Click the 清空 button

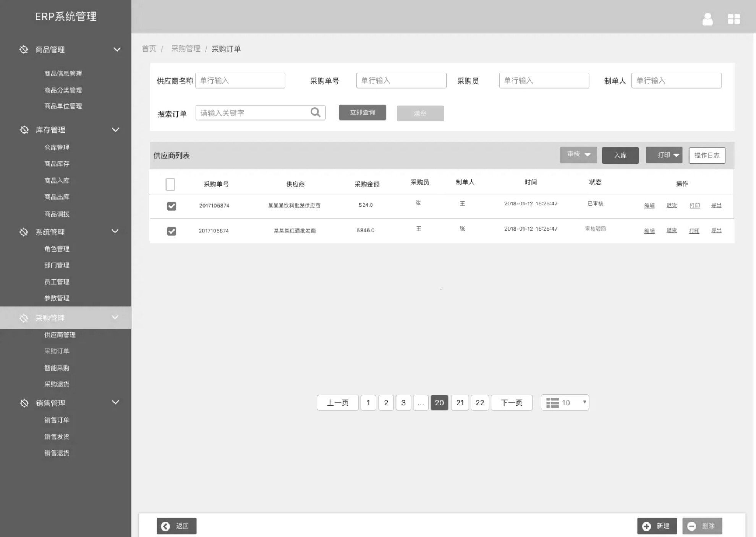420,113
